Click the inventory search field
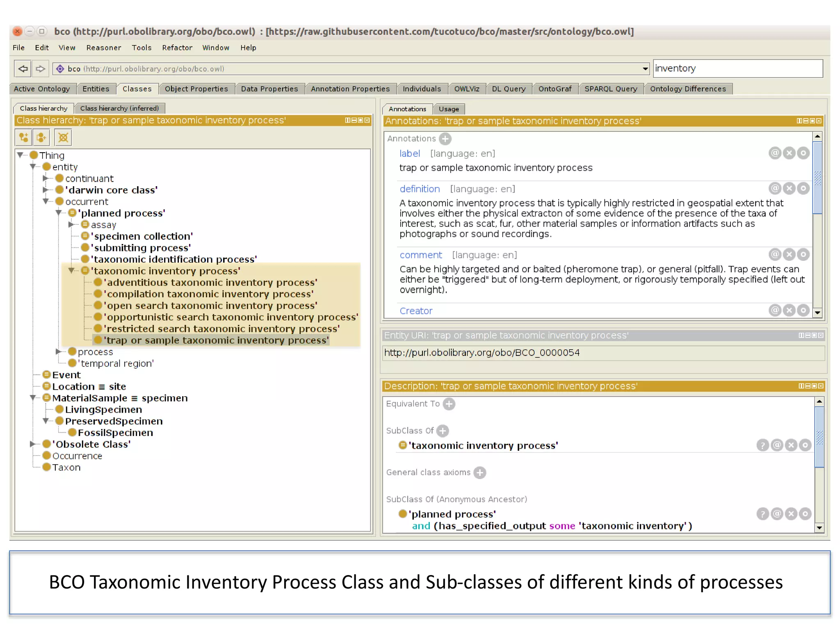 [x=738, y=68]
